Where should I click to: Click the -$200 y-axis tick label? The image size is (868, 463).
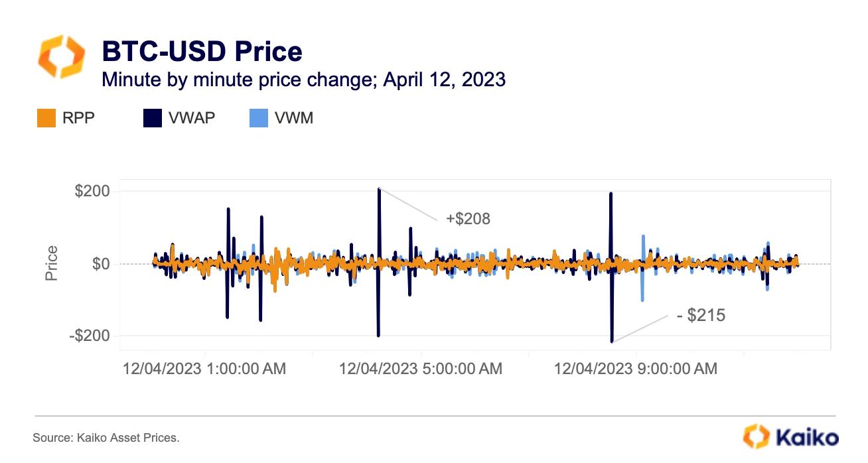click(90, 336)
